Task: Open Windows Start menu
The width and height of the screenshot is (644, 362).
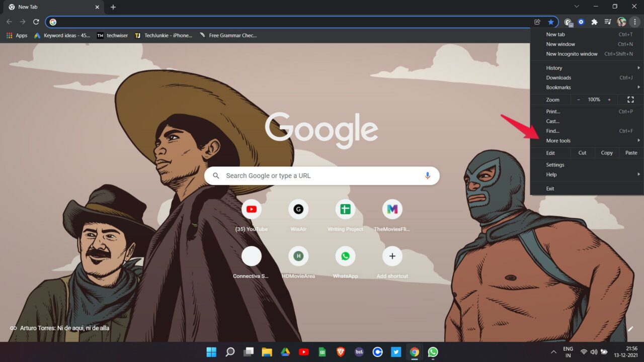Action: (211, 352)
